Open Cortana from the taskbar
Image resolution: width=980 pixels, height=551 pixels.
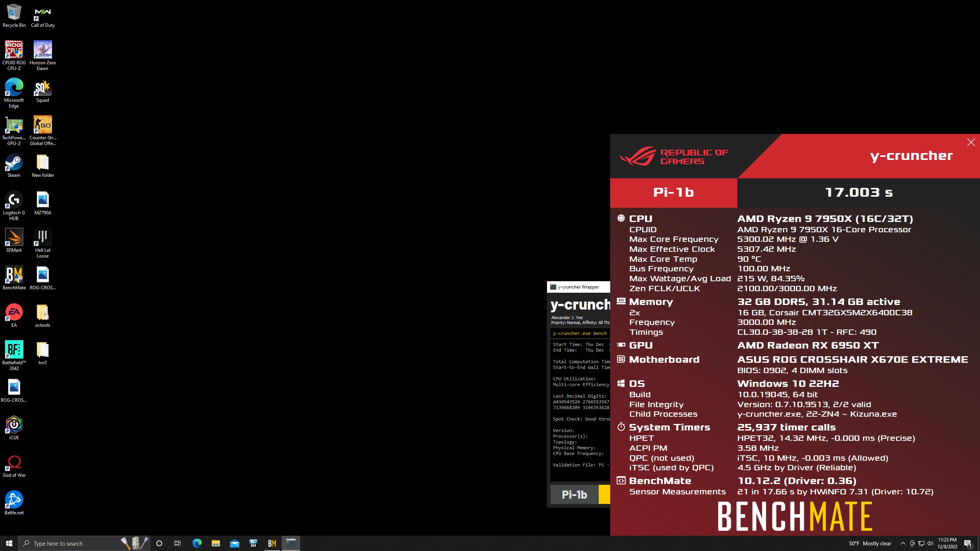pos(159,543)
